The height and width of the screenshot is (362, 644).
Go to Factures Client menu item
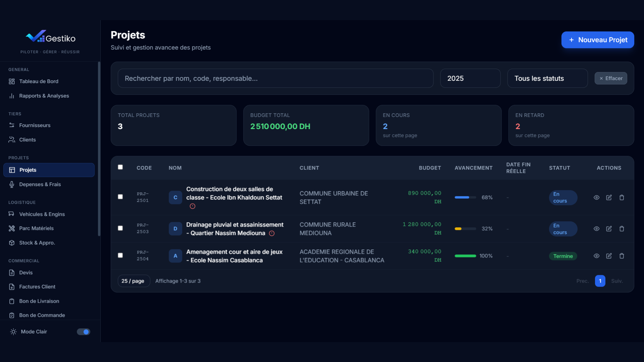(x=37, y=287)
